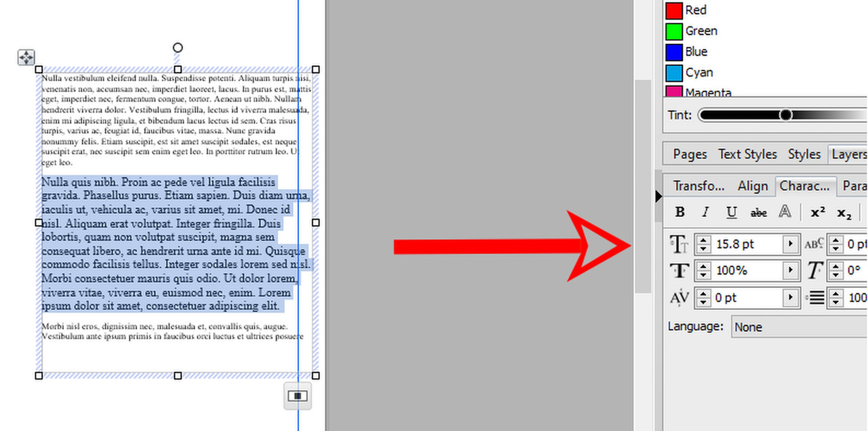Click the stepper arrows beside the 0° slant

836,271
